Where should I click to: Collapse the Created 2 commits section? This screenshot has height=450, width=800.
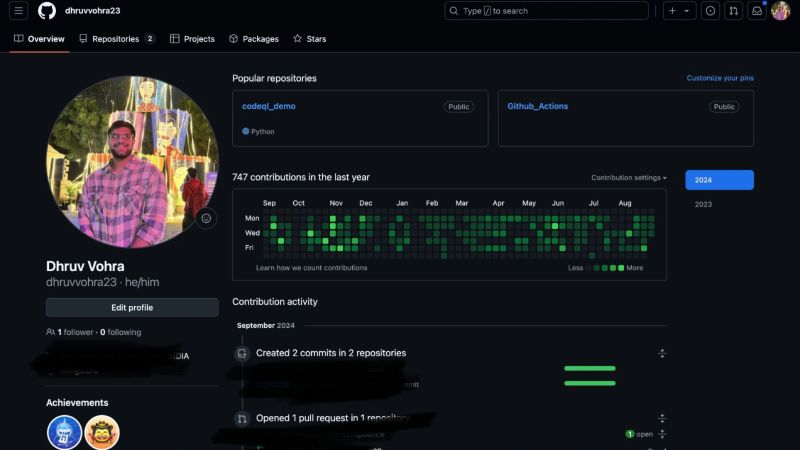tap(662, 353)
